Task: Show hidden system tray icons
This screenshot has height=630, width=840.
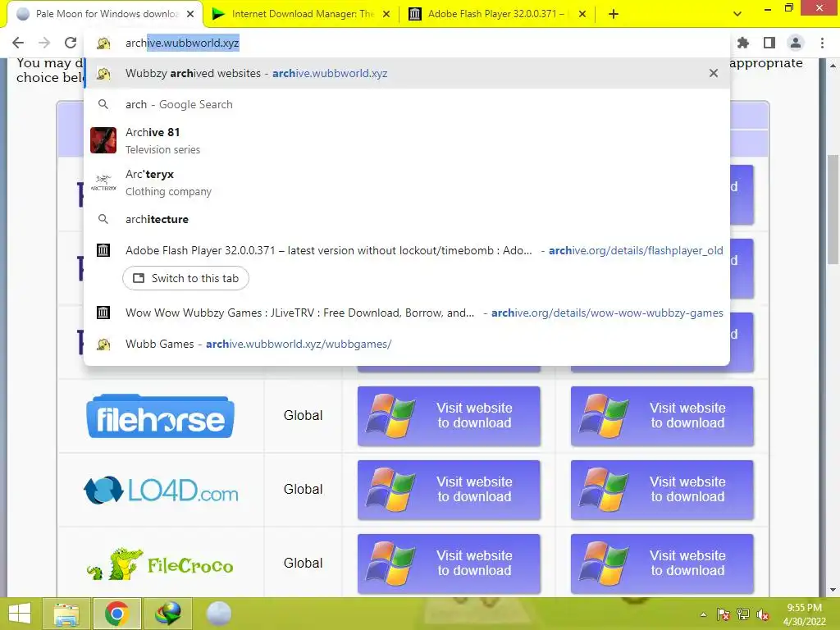Action: tap(703, 614)
